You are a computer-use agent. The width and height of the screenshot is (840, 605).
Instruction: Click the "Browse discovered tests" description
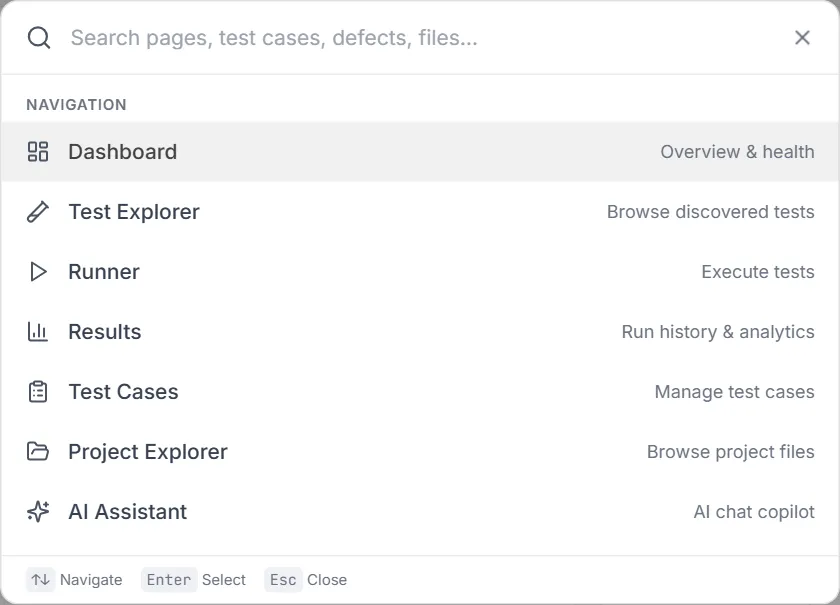710,212
